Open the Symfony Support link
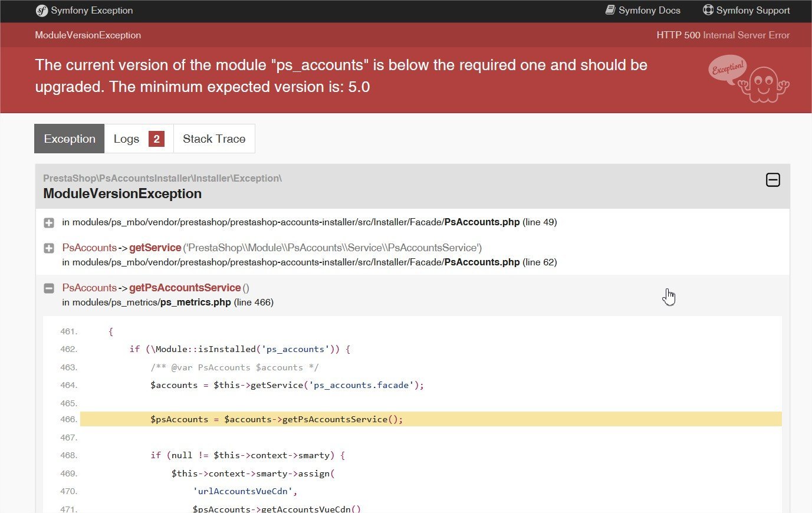 [747, 10]
